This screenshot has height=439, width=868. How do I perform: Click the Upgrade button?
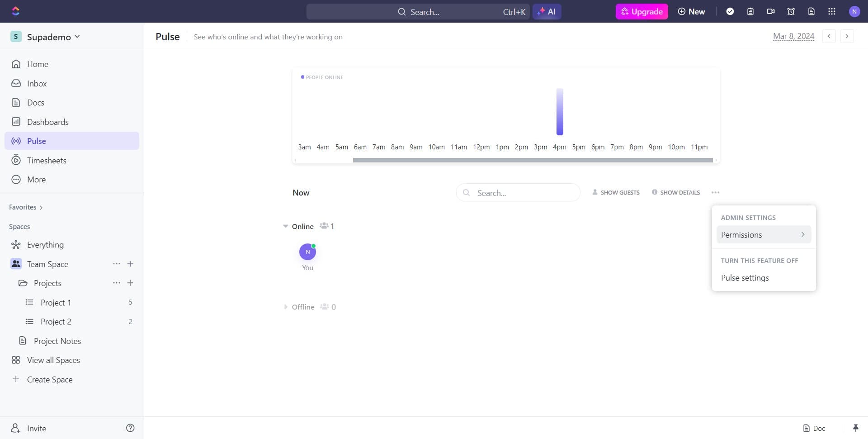pyautogui.click(x=642, y=11)
